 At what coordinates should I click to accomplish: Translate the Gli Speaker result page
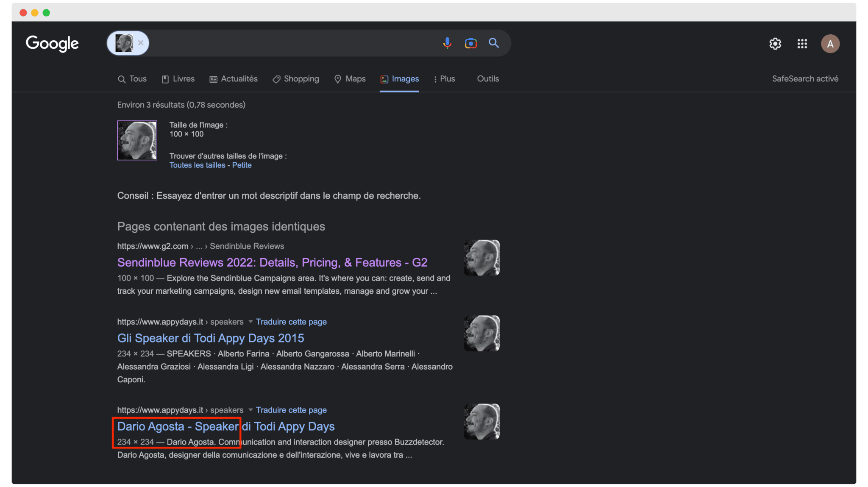(x=291, y=322)
